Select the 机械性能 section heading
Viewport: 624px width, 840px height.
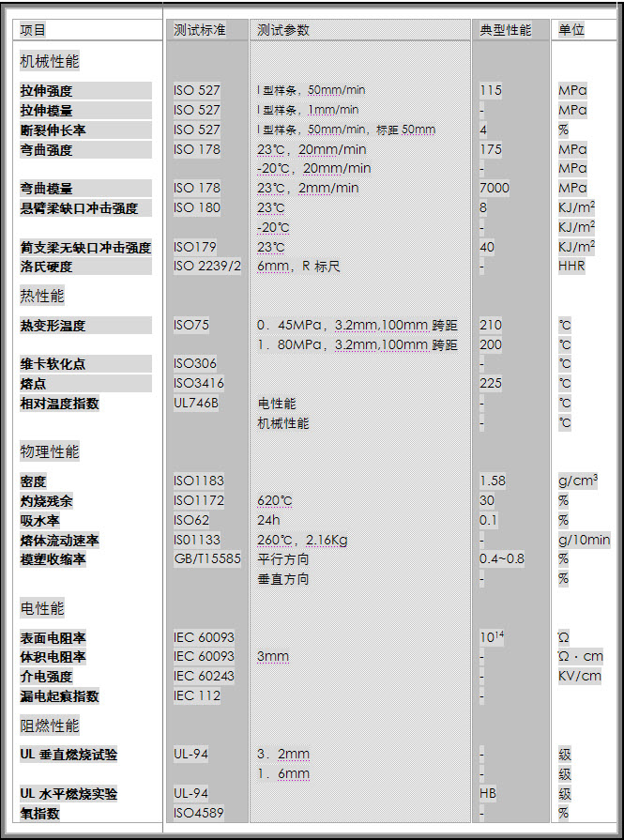pos(50,62)
